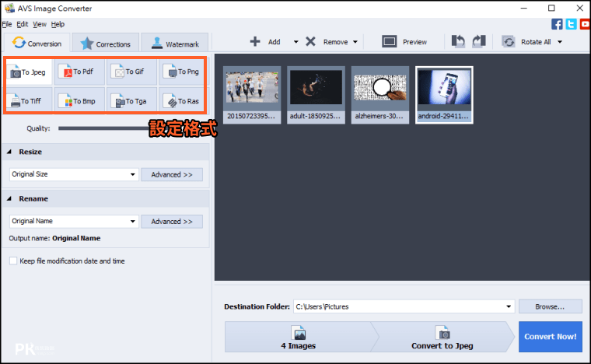The height and width of the screenshot is (364, 591).
Task: Open the Remove dropdown arrow
Action: coord(355,42)
